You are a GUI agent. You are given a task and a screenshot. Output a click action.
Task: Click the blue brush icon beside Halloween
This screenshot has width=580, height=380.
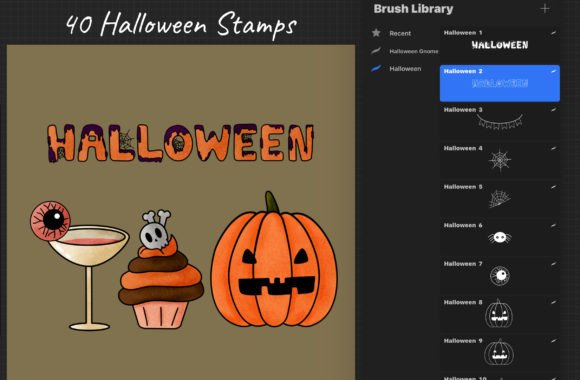pos(376,68)
